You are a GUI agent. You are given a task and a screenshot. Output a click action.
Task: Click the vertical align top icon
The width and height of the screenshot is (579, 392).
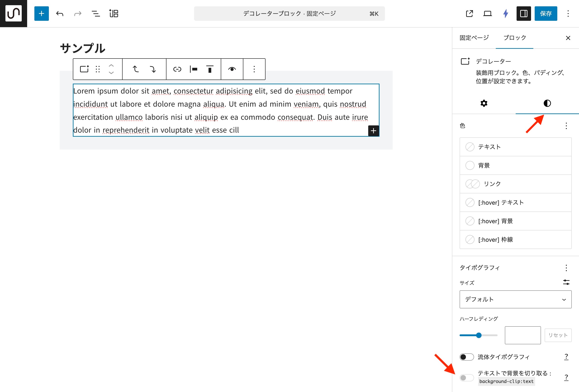[210, 69]
